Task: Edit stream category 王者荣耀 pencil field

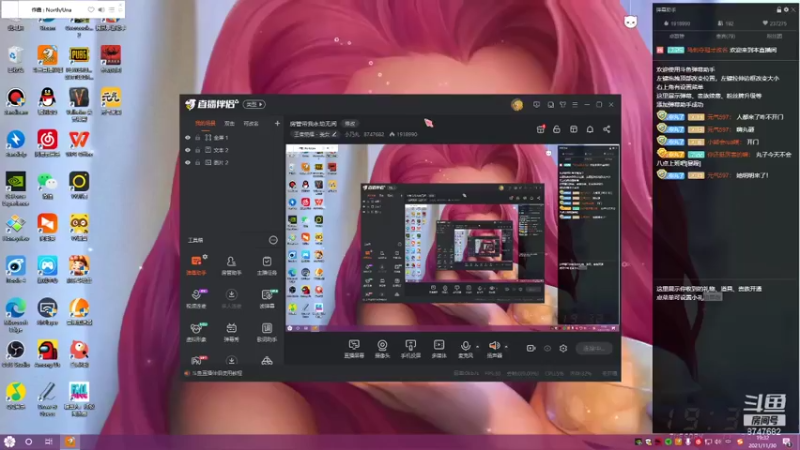Action: coord(315,134)
